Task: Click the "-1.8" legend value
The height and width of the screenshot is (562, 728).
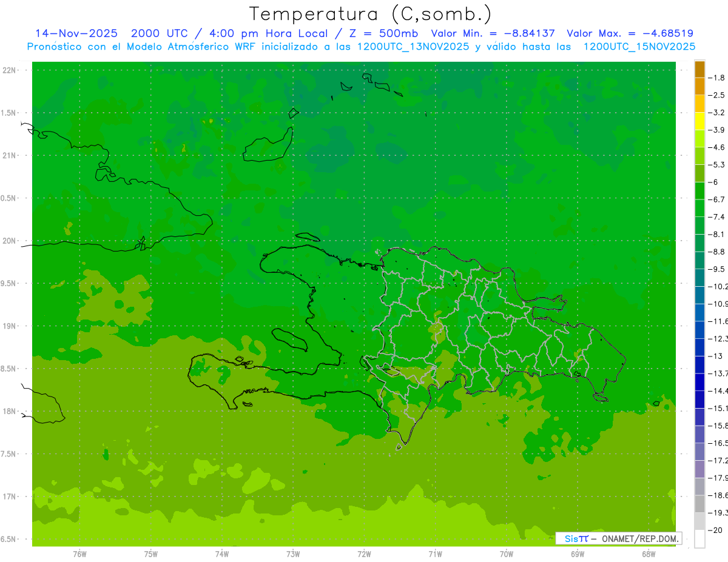Action: (717, 78)
